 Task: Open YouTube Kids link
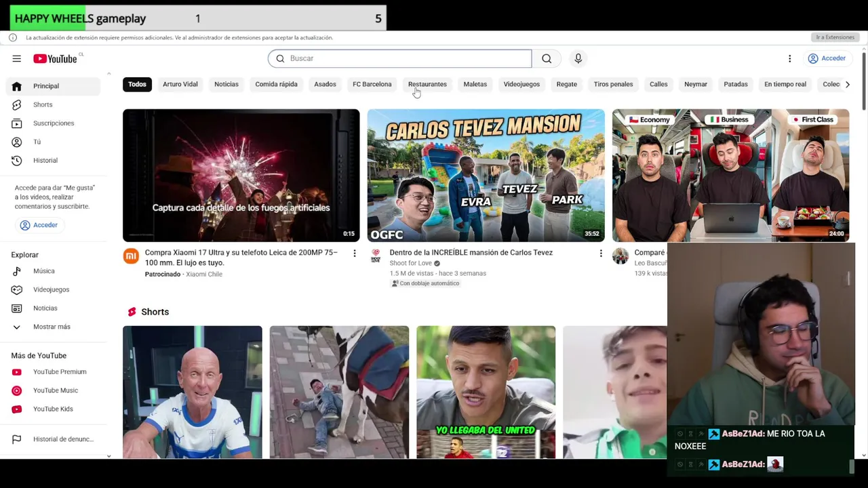point(54,409)
